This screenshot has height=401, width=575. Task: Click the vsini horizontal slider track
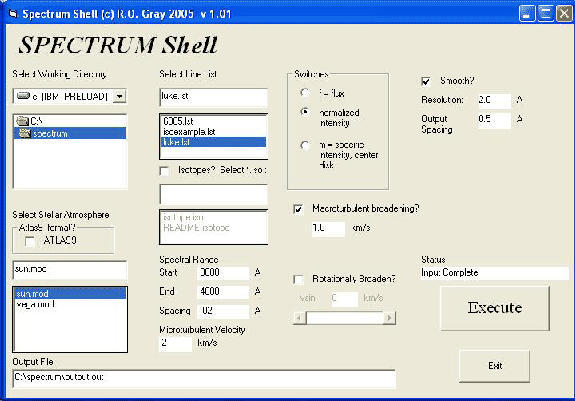click(344, 317)
